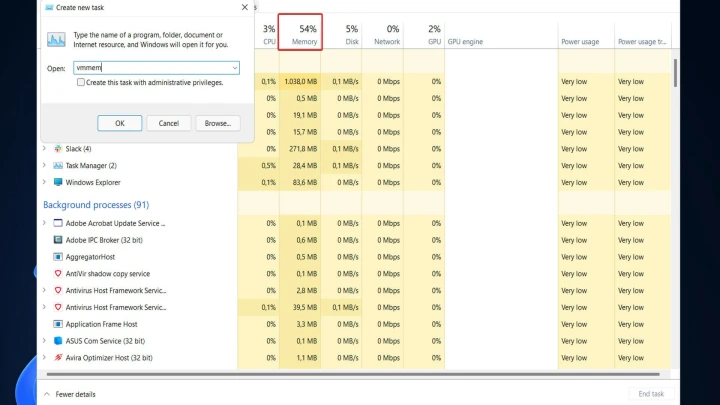Enable administrative privileges checkbox
This screenshot has height=405, width=720.
pos(81,82)
